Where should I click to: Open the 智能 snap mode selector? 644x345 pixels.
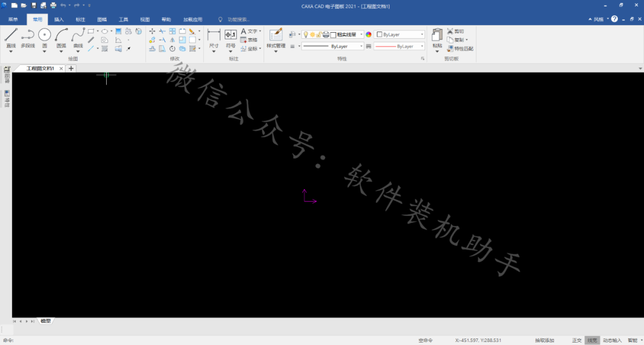click(634, 340)
